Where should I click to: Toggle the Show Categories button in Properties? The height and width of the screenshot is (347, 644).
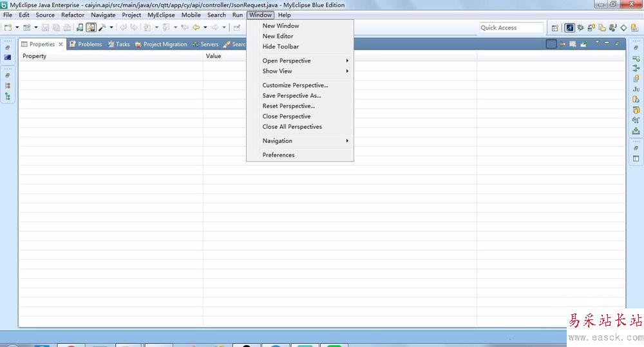point(551,44)
